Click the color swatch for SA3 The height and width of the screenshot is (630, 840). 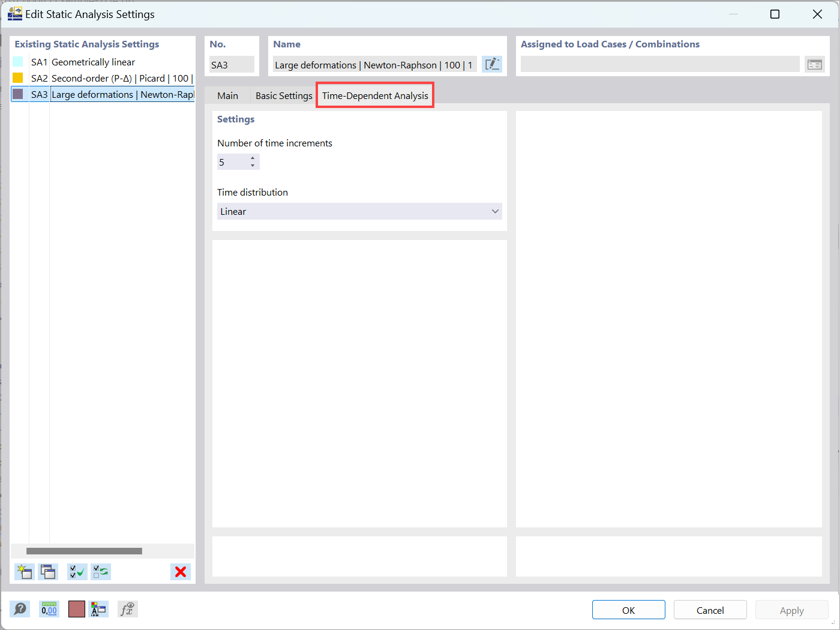[x=18, y=94]
